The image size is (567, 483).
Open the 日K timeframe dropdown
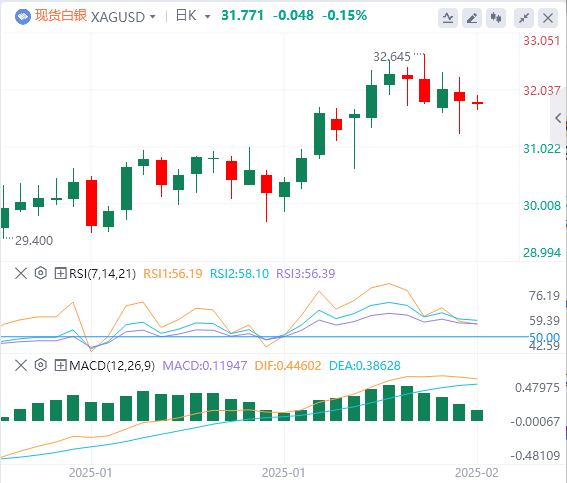[193, 16]
